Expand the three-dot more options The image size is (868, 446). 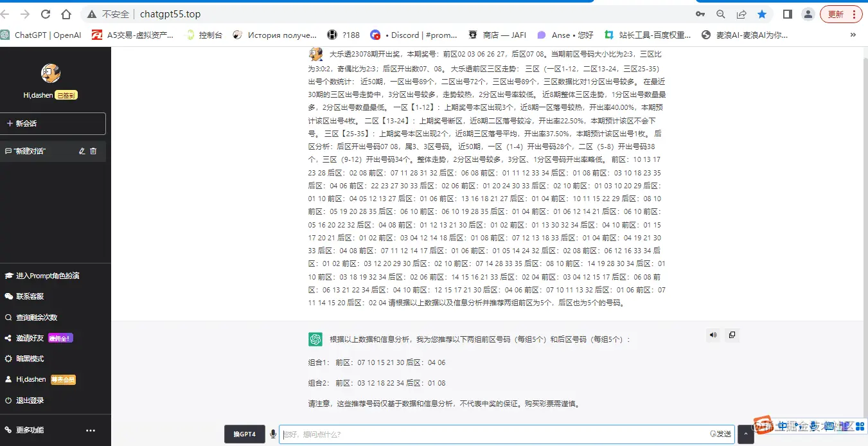(x=91, y=431)
